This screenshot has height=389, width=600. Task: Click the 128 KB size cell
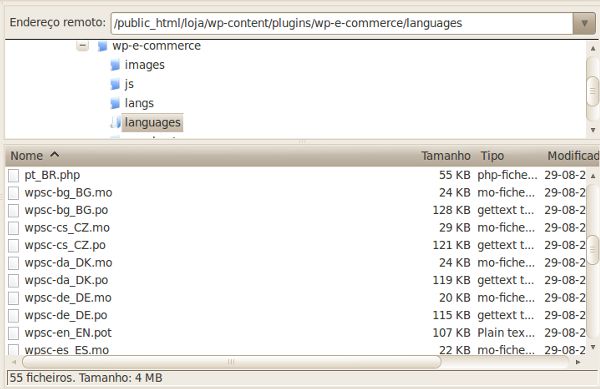452,210
